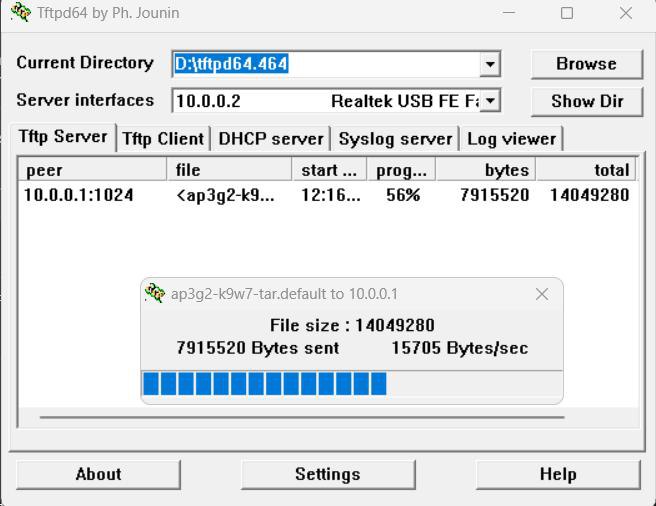Image resolution: width=656 pixels, height=506 pixels.
Task: Close the ap3g2-k9w7-tar.default transfer popup
Action: (x=542, y=294)
